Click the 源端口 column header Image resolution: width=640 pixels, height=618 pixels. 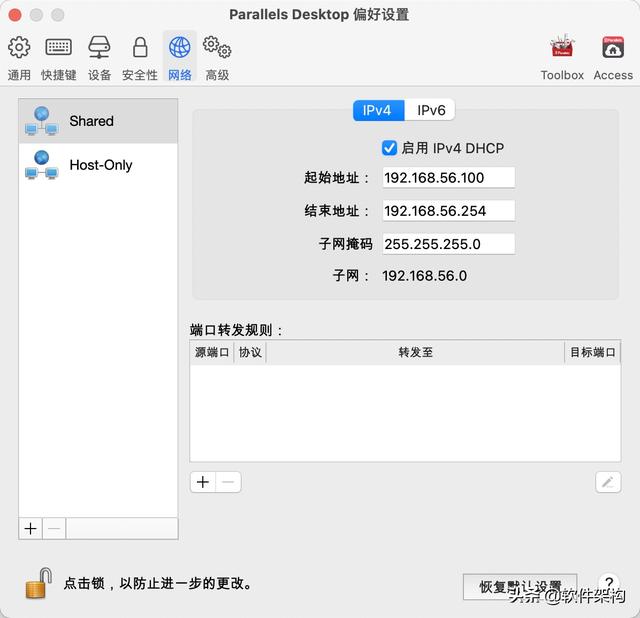click(x=211, y=352)
